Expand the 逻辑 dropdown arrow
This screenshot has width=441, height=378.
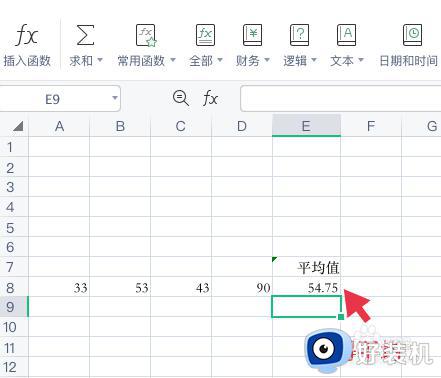coord(314,60)
